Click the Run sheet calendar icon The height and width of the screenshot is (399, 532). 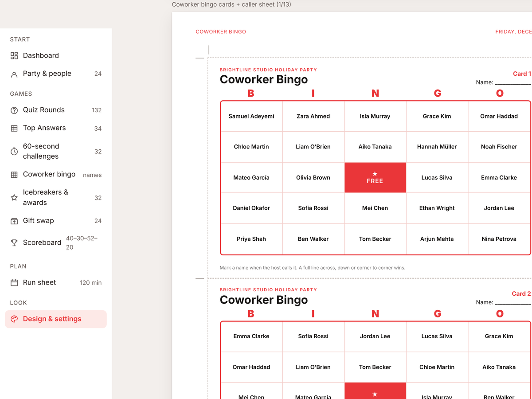point(14,282)
